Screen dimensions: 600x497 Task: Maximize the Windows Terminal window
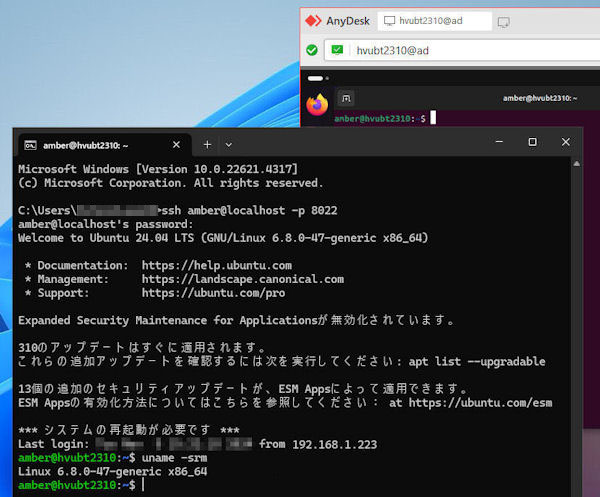click(532, 142)
